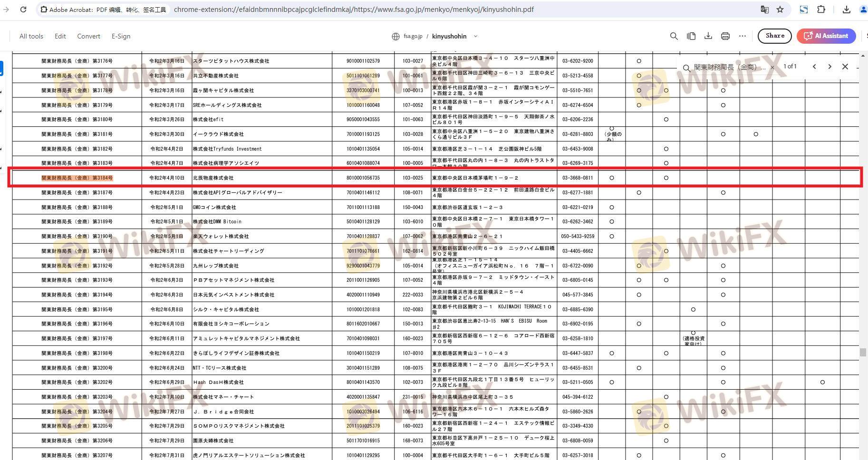Expand the kinyushohin file name dropdown

tap(475, 36)
